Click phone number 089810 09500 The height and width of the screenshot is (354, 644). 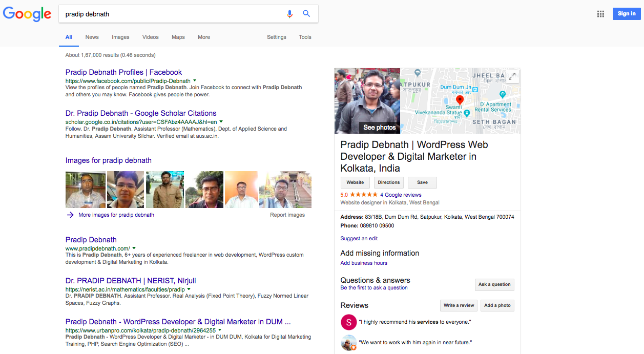coord(376,226)
